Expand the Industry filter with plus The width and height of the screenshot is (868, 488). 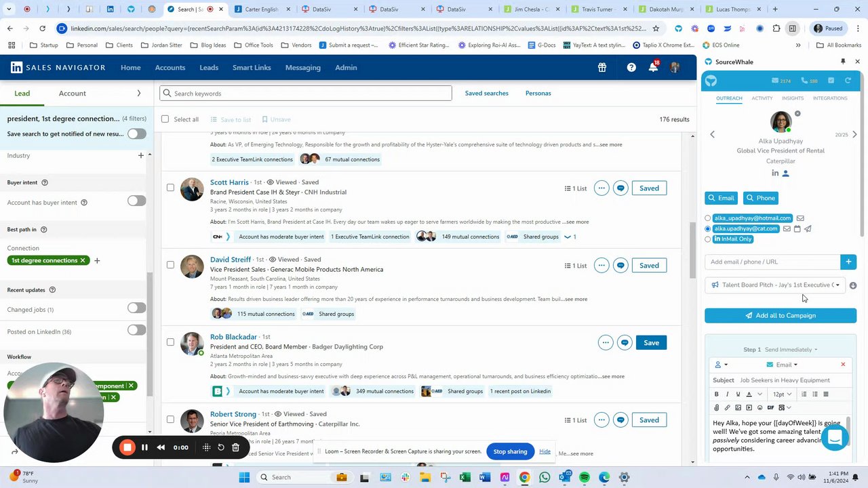pyautogui.click(x=141, y=155)
